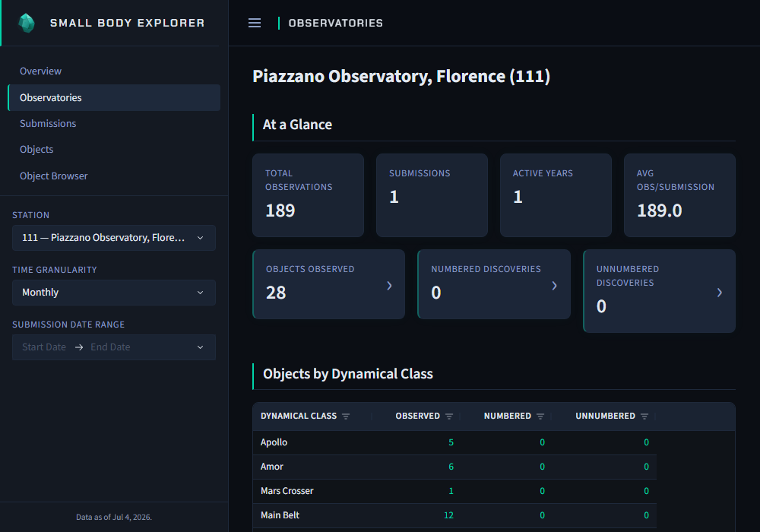Click Apollo numbered count 0

coord(543,442)
